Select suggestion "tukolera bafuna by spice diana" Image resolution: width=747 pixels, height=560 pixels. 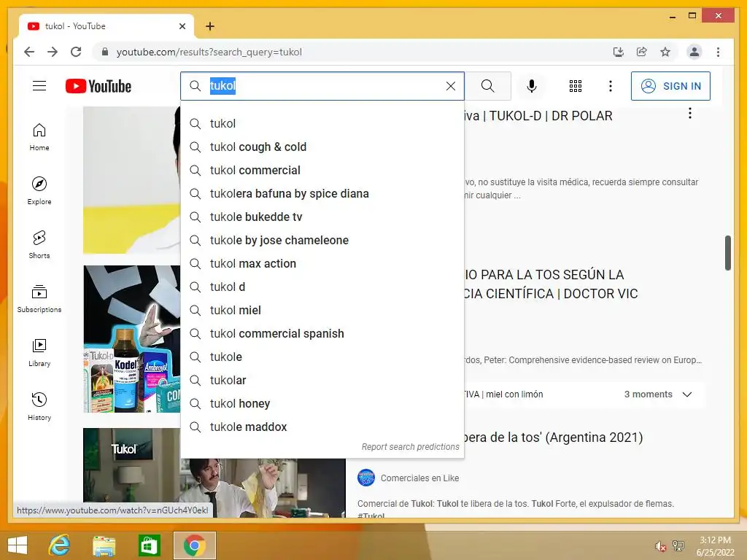point(322,193)
